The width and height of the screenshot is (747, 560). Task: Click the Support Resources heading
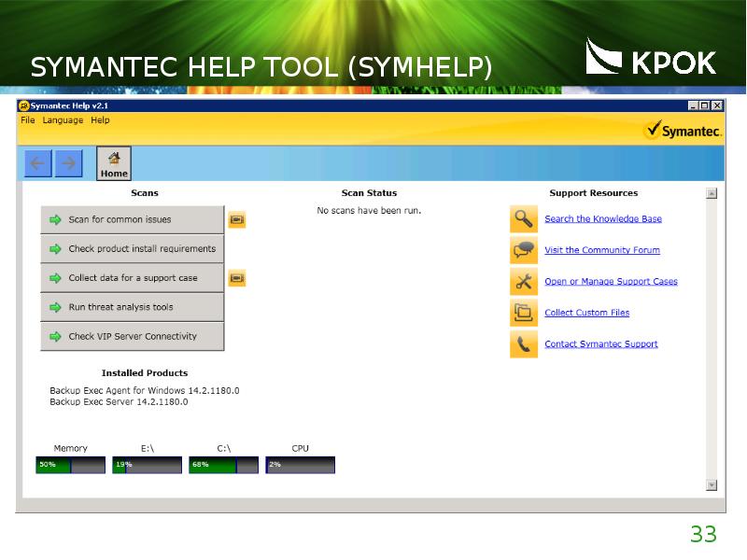point(594,193)
